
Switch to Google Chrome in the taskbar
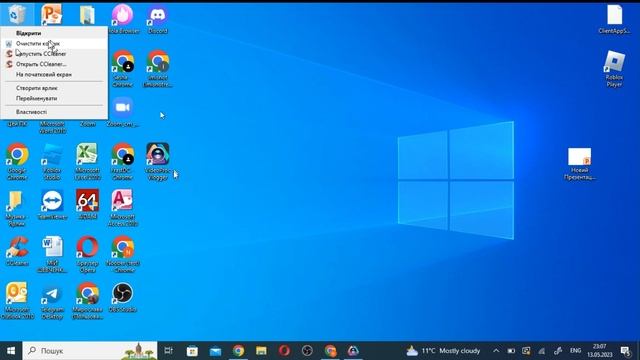(x=238, y=351)
